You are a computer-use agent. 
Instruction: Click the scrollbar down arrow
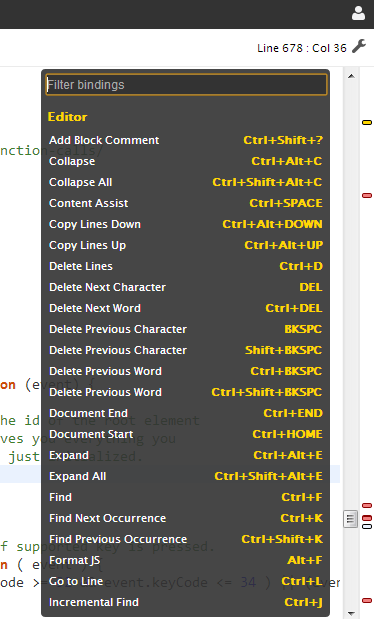click(x=351, y=614)
